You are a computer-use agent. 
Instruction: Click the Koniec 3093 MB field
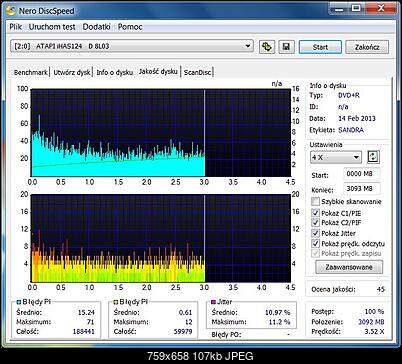coord(361,189)
